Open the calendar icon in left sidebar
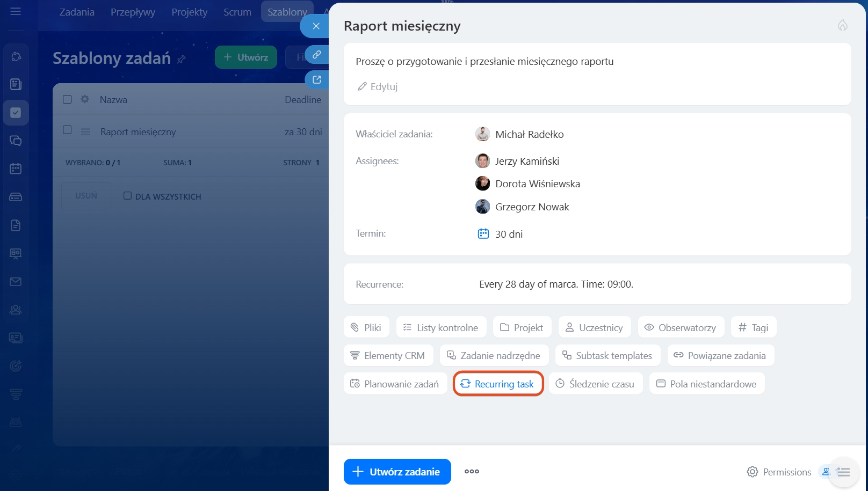 tap(16, 169)
